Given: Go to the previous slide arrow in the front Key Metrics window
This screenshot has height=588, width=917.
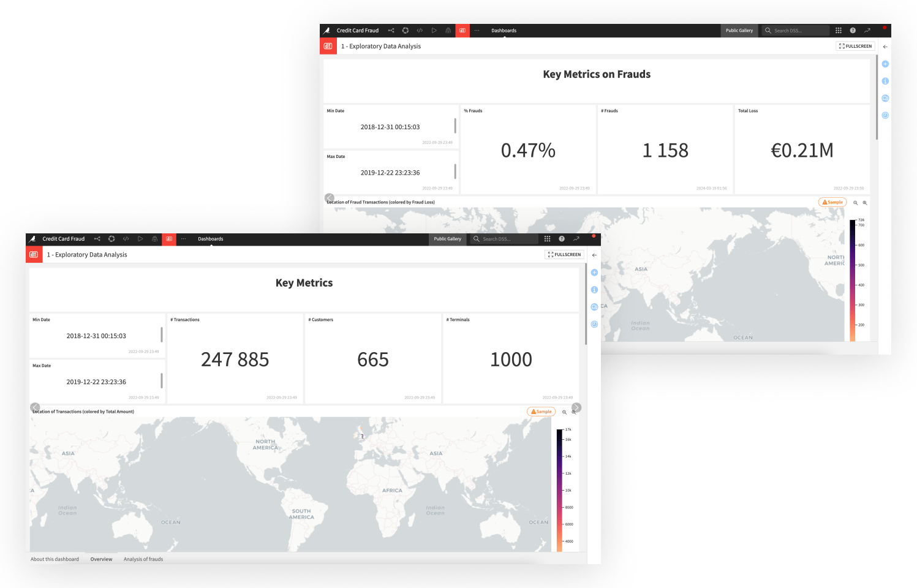Looking at the screenshot, I should [x=35, y=407].
